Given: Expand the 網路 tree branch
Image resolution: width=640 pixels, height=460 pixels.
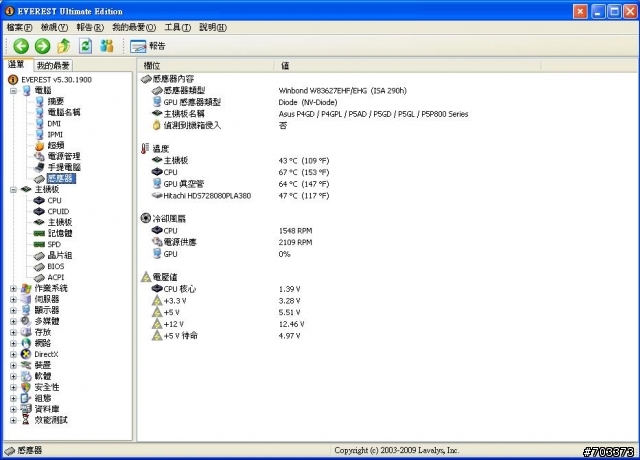Looking at the screenshot, I should (x=13, y=344).
